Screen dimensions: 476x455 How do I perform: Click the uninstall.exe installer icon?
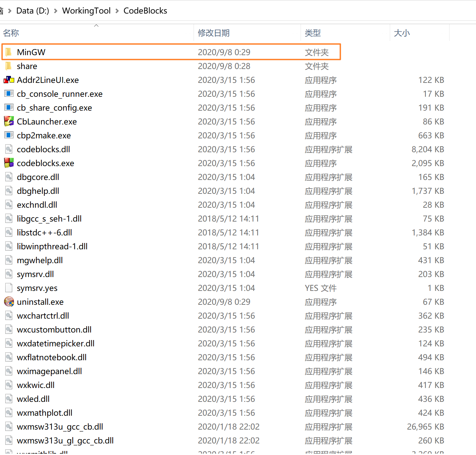pos(8,301)
